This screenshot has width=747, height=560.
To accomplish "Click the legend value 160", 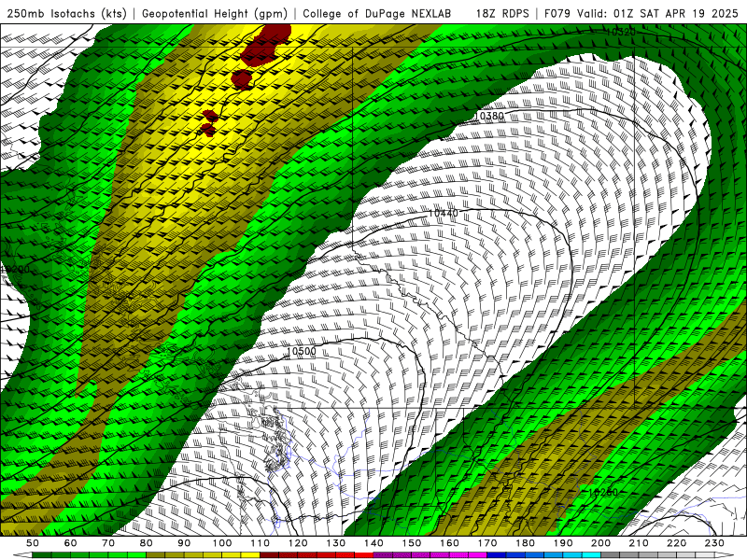I will coord(449,543).
